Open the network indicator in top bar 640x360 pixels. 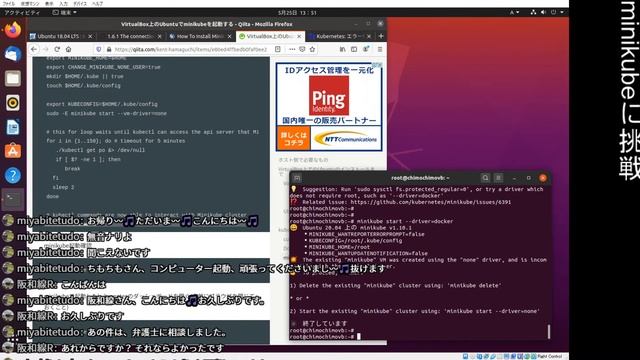533,13
